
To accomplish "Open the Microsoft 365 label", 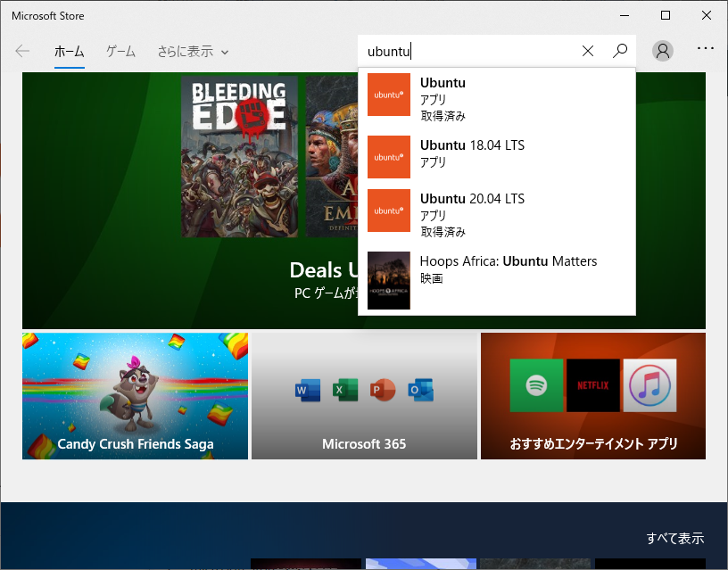I will [x=364, y=444].
